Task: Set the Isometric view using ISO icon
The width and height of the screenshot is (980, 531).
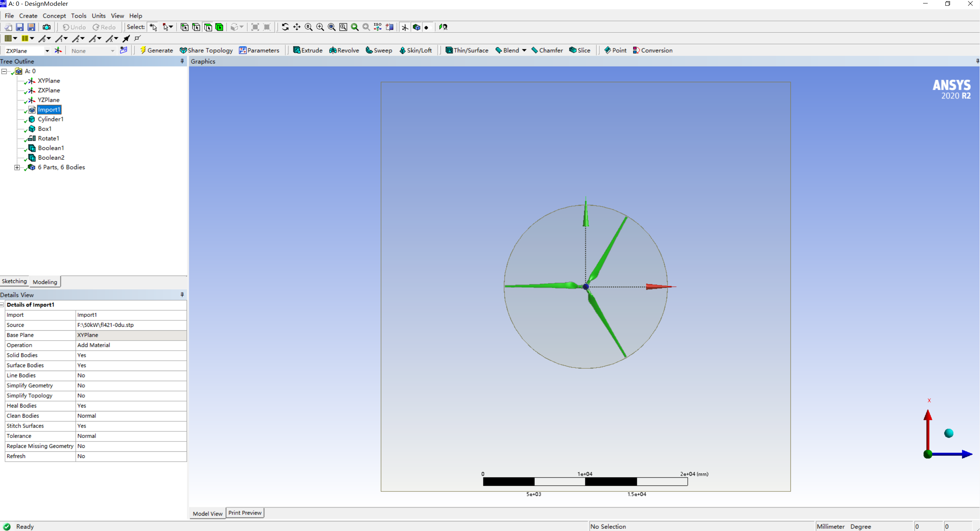Action: tap(378, 27)
